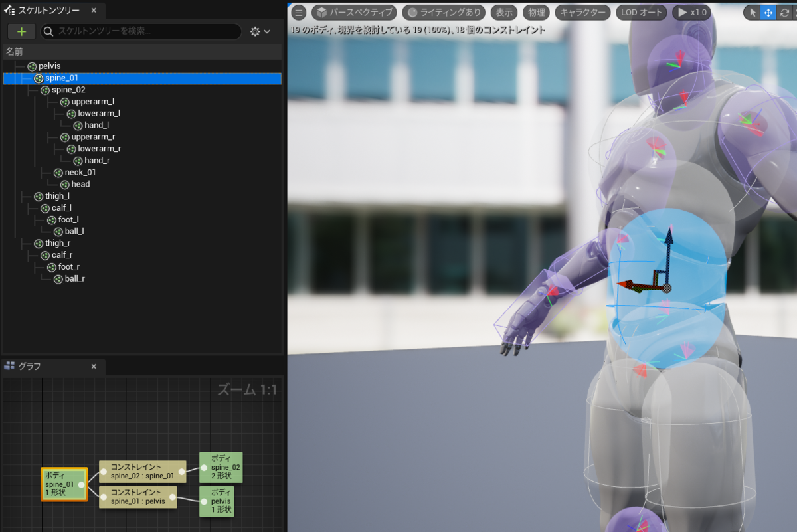This screenshot has width=797, height=532.
Task: Close the スケルトンツリー tab
Action: point(94,11)
